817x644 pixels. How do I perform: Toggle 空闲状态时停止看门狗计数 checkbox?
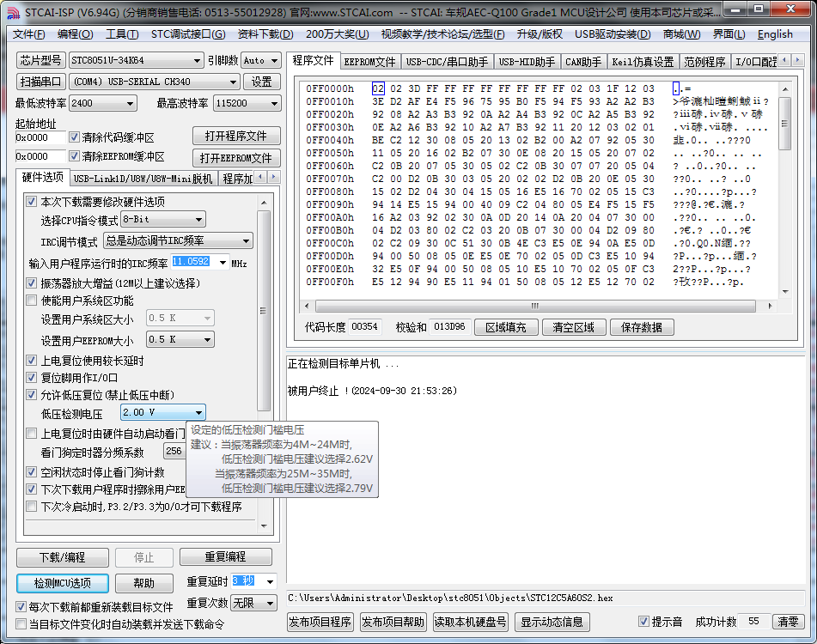click(x=32, y=472)
